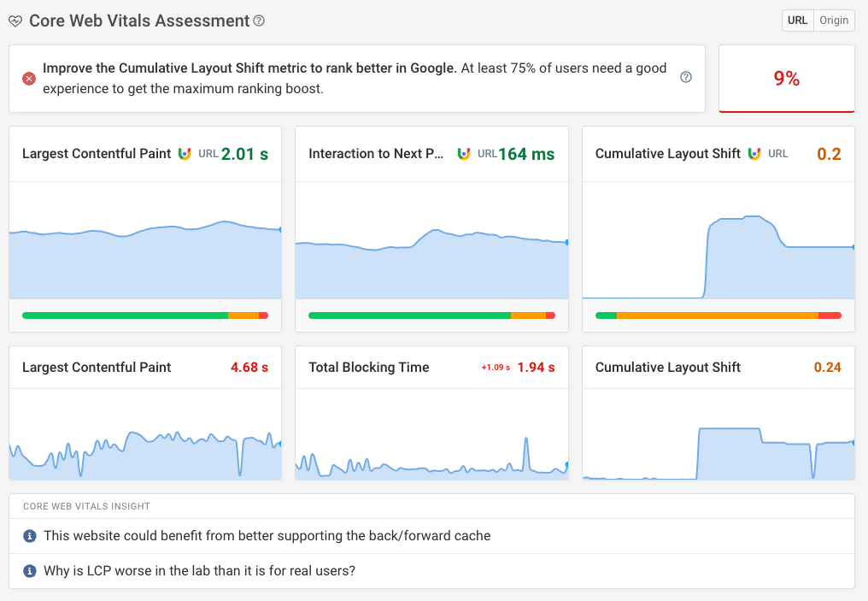Open the question mark tooltip in the CLS warning
Screen dimensions: 868x601
(686, 76)
